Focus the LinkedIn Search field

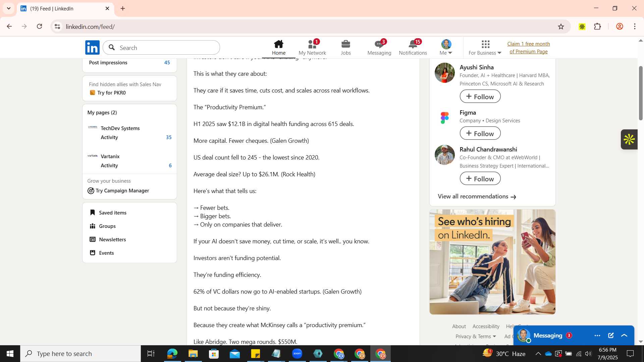point(161,48)
